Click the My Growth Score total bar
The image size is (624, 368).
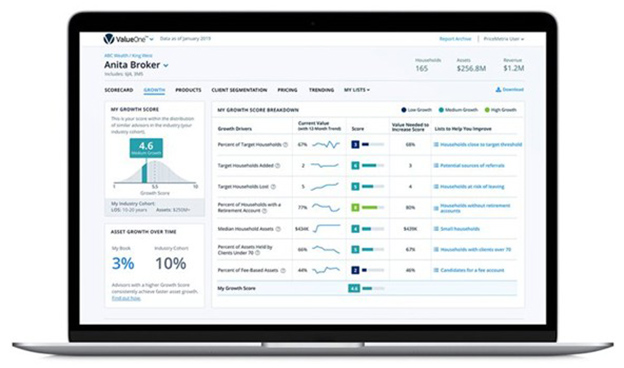[x=373, y=288]
